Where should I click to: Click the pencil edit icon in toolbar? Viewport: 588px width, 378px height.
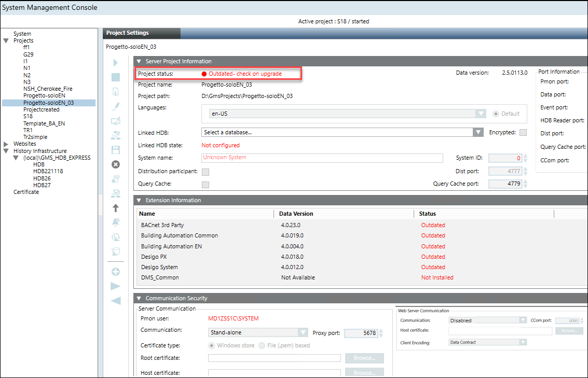click(x=115, y=106)
